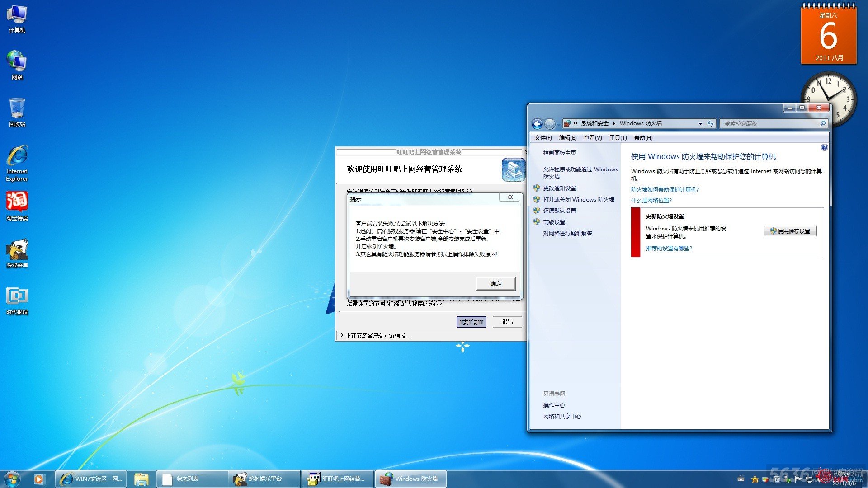Open the 查看(V) menu
The image size is (868, 488).
click(593, 138)
